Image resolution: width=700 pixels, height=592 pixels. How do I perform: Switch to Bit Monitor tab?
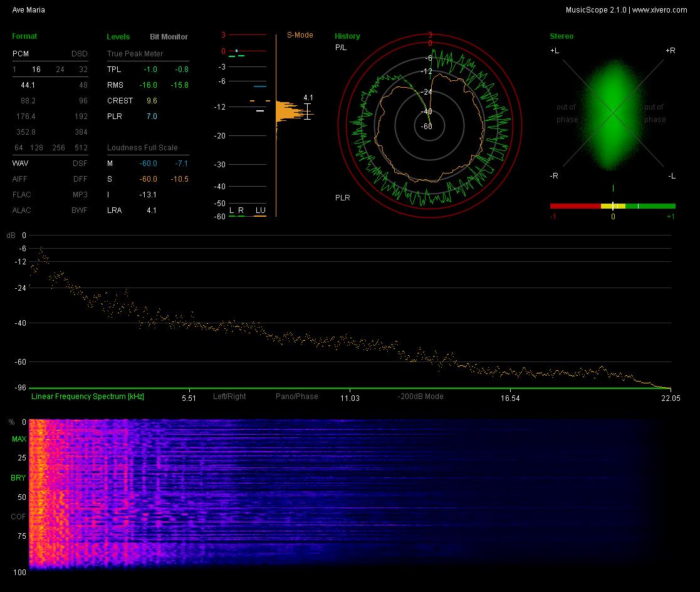click(169, 36)
